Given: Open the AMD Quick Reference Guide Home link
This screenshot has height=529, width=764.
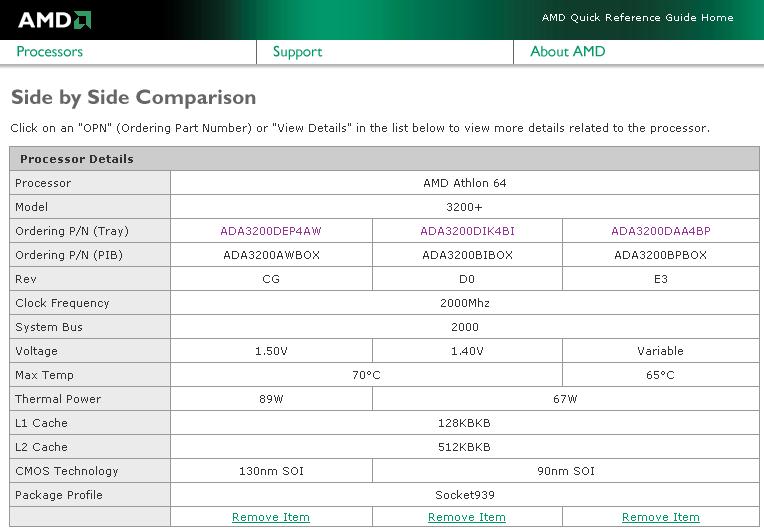Looking at the screenshot, I should point(637,18).
